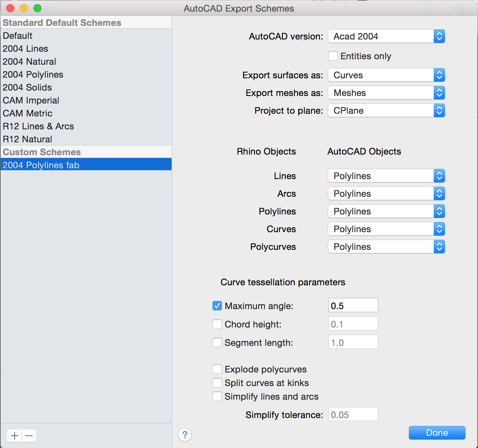
Task: Click the Chord height value field
Action: 353,323
